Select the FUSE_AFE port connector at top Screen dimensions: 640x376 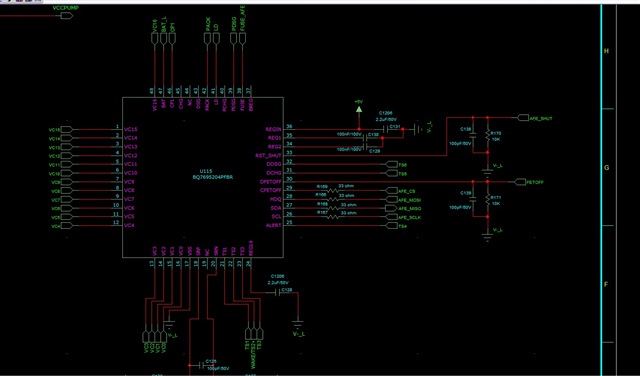[242, 38]
